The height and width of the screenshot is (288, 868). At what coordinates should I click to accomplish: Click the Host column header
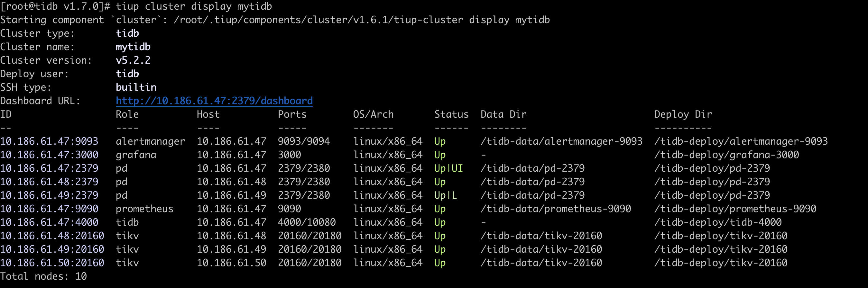point(208,114)
